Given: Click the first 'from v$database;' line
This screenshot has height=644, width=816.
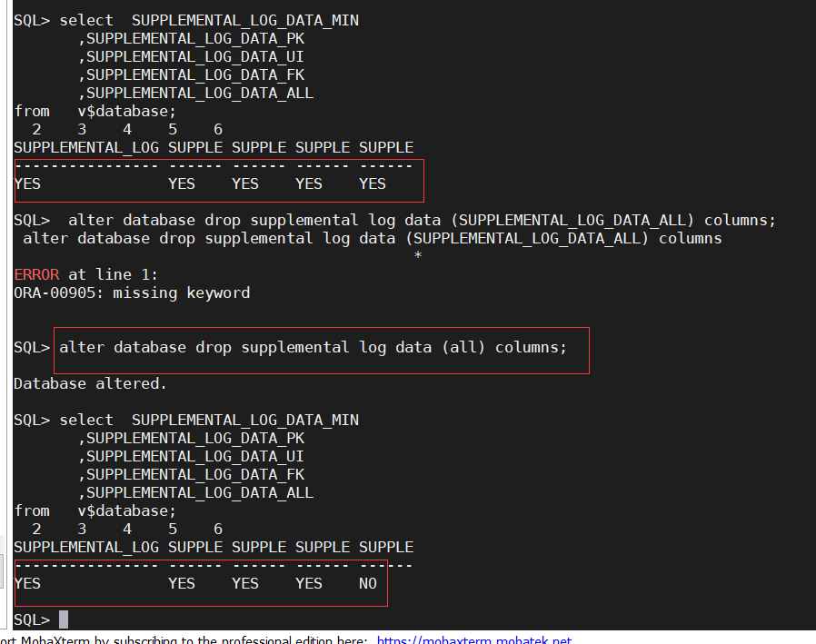Looking at the screenshot, I should (95, 111).
